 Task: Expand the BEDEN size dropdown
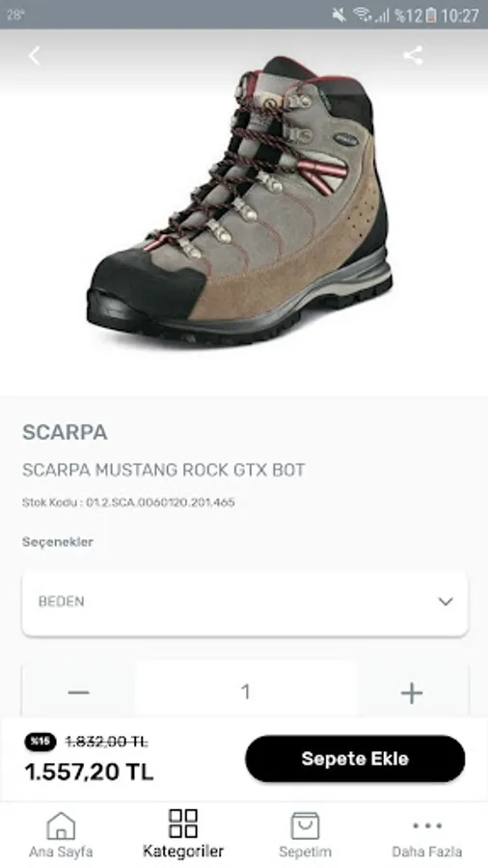point(245,602)
